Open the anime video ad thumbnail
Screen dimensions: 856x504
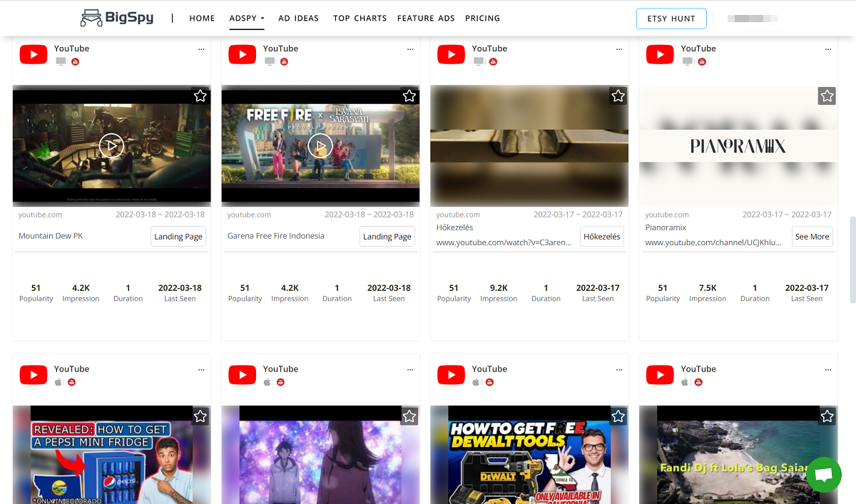[320, 455]
